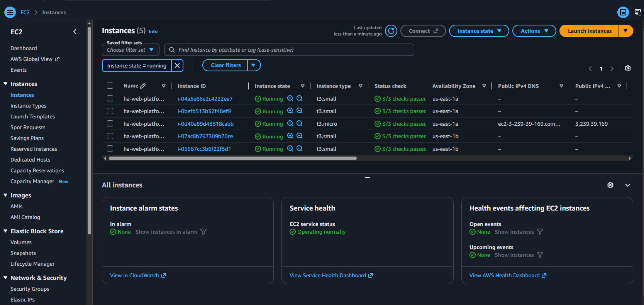Open Volumes in the sidebar
The height and width of the screenshot is (305, 644).
point(21,242)
